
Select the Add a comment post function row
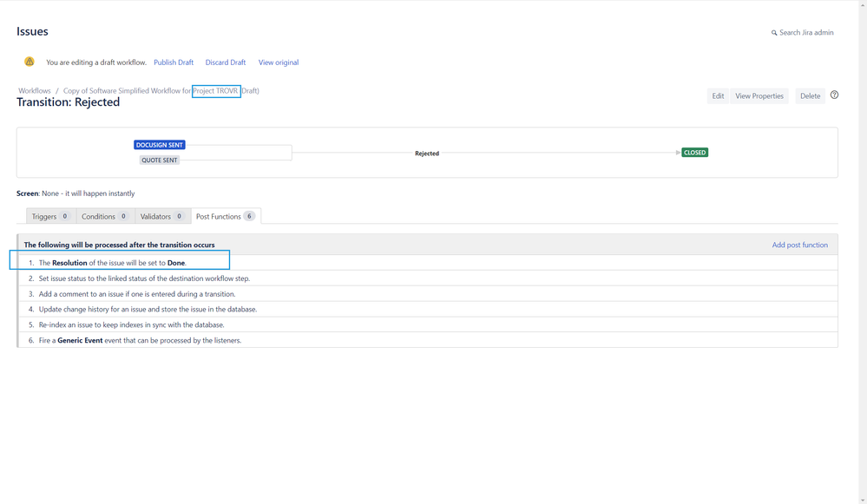pyautogui.click(x=427, y=294)
